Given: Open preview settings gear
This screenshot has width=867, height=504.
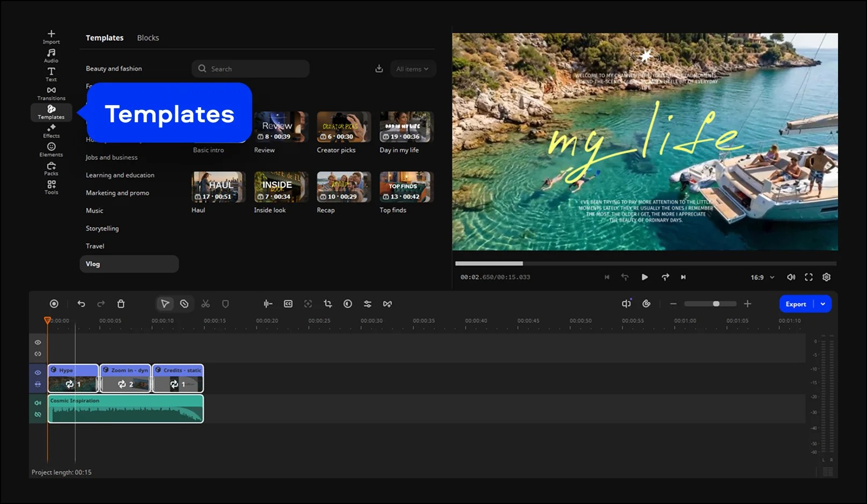Looking at the screenshot, I should tap(826, 277).
